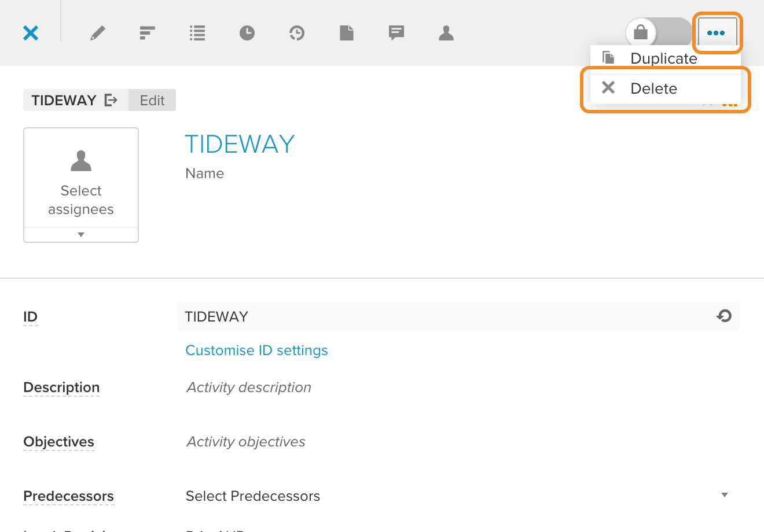The width and height of the screenshot is (764, 532).
Task: Close the activity panel with the X
Action: (x=31, y=33)
